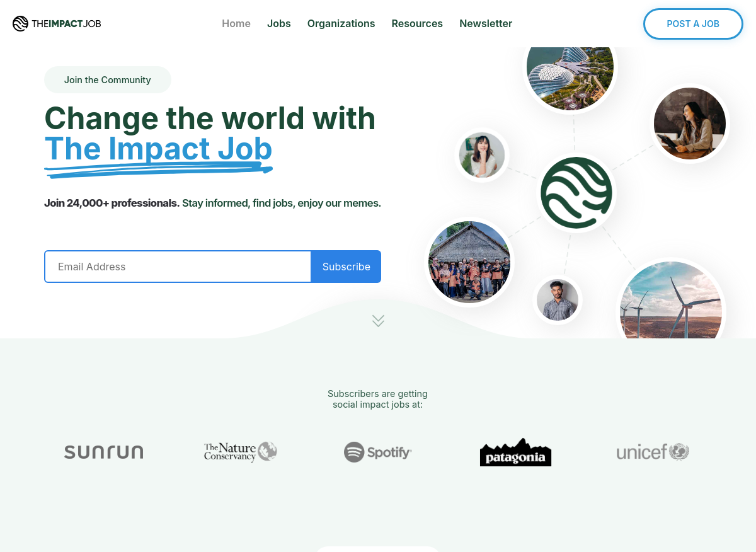
Task: Click the photo of laughing woman with tablet
Action: [690, 124]
